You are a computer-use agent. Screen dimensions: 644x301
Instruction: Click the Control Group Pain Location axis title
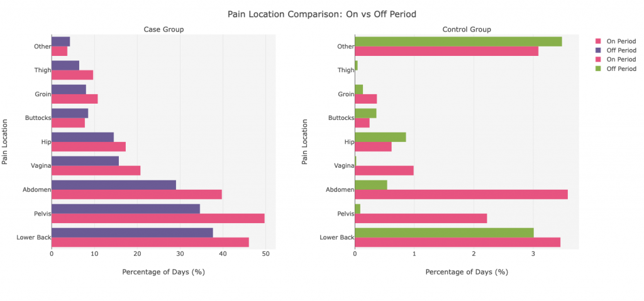[x=304, y=141]
